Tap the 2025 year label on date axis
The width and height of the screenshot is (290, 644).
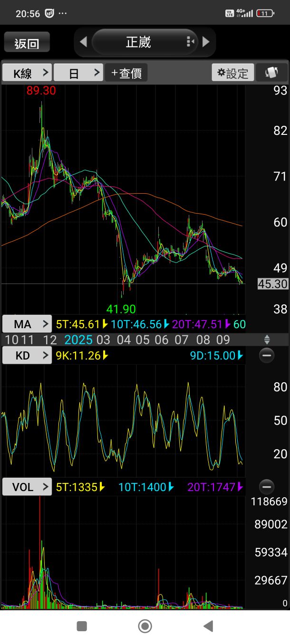78,340
